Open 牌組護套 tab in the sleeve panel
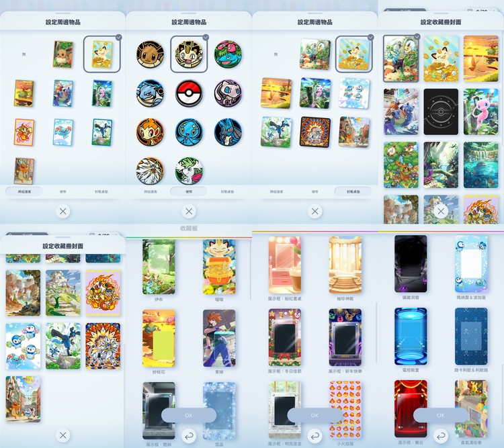The image size is (504, 448). 24,191
